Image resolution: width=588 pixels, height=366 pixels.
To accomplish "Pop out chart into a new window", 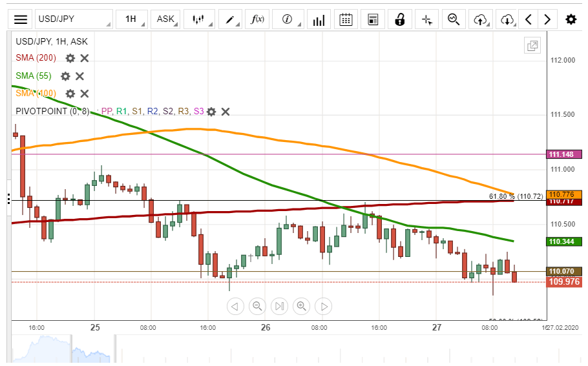I will pos(532,46).
